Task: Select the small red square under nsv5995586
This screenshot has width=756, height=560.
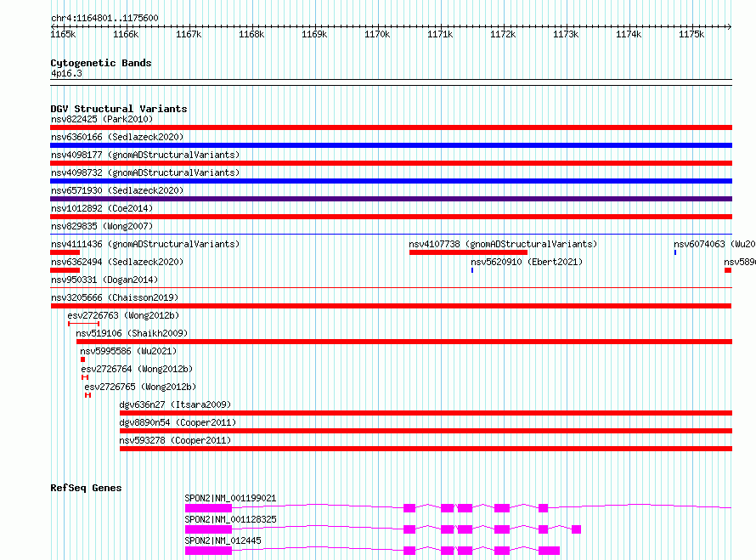Action: pyautogui.click(x=83, y=359)
